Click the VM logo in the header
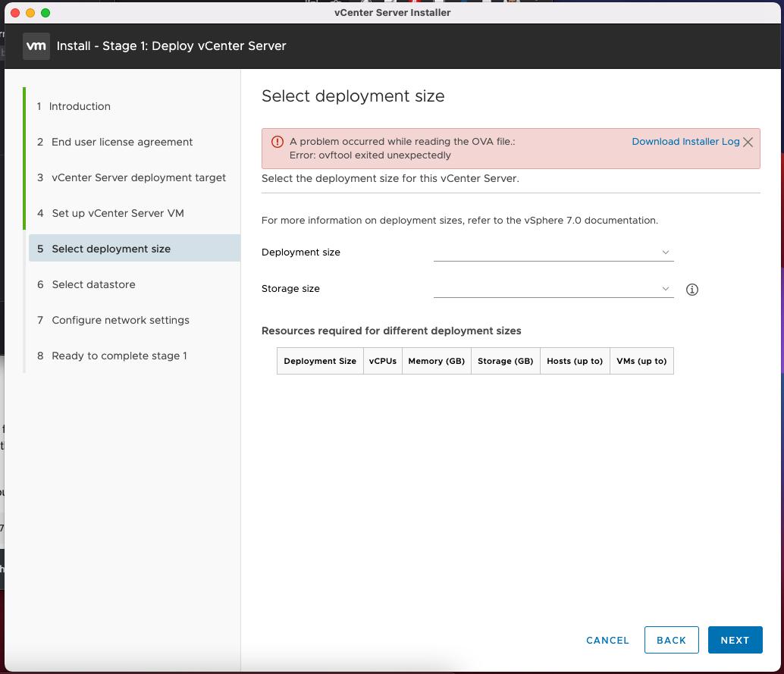784x674 pixels. (36, 45)
